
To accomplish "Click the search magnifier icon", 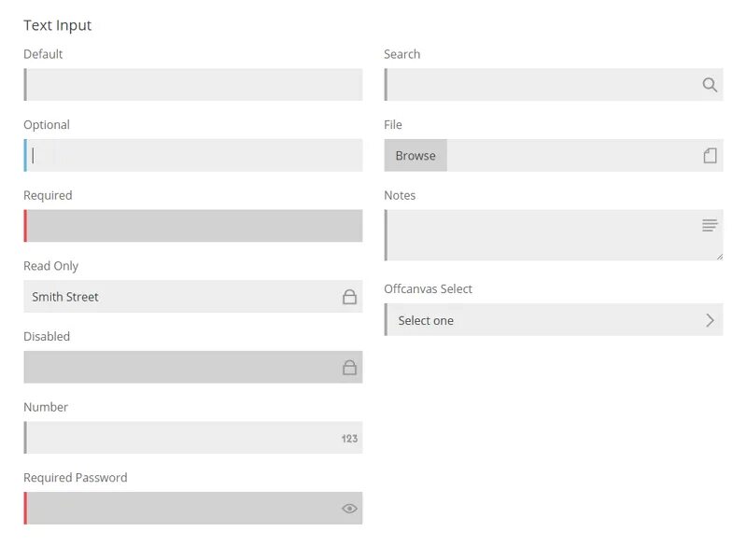I will [x=710, y=85].
